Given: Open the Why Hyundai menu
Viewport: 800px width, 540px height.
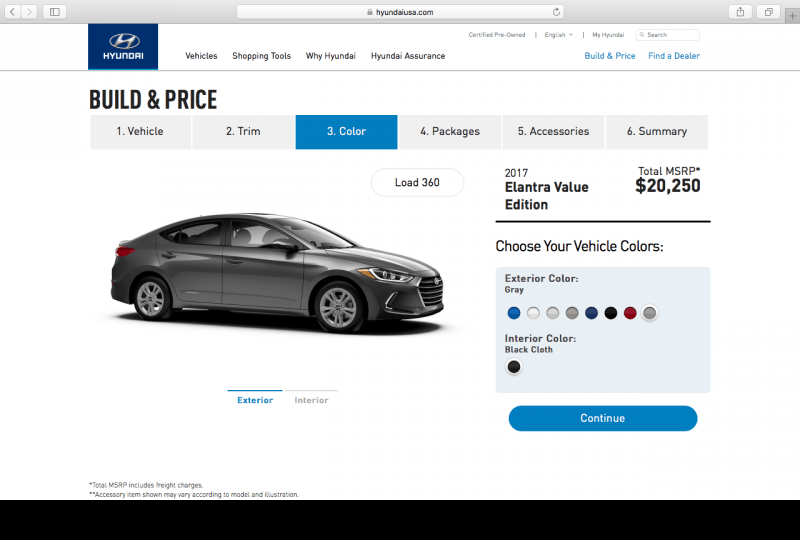Looking at the screenshot, I should click(x=331, y=56).
